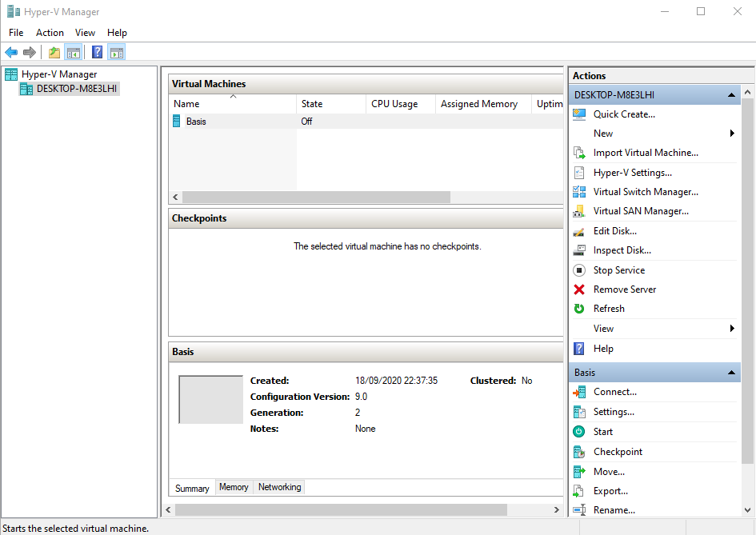
Task: Open Virtual Switch Manager... action
Action: 646,192
